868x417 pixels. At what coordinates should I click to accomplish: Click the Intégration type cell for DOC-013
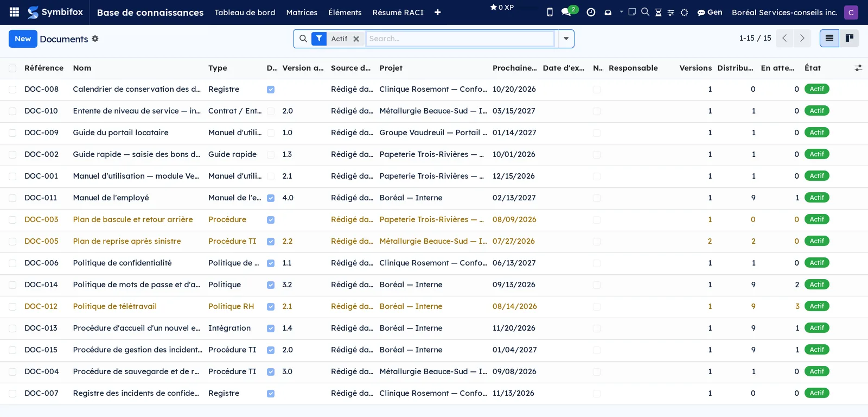click(229, 328)
